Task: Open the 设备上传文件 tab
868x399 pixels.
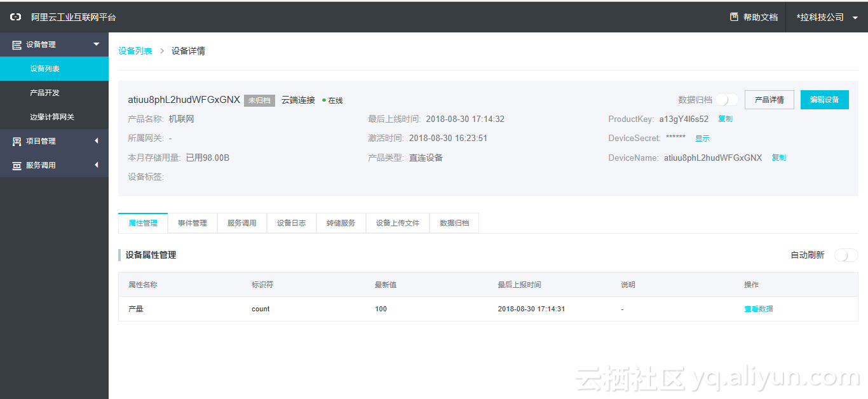Action: [x=398, y=223]
